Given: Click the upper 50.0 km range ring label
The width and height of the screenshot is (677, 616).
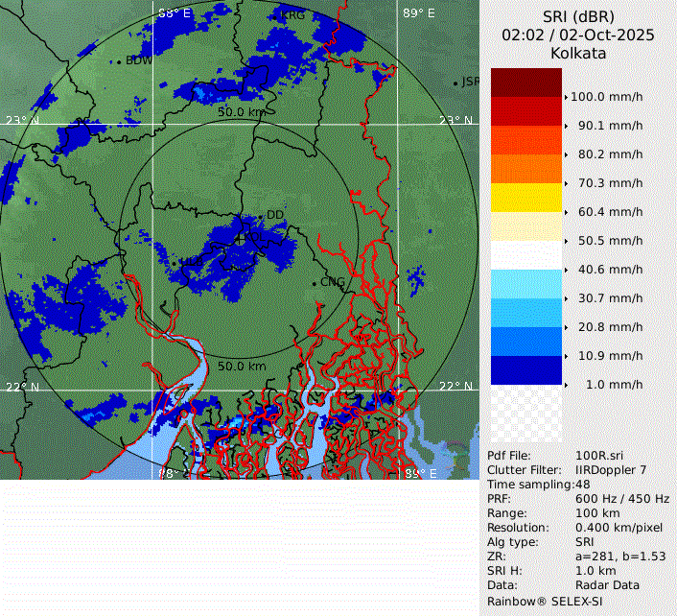Looking at the screenshot, I should [x=241, y=112].
